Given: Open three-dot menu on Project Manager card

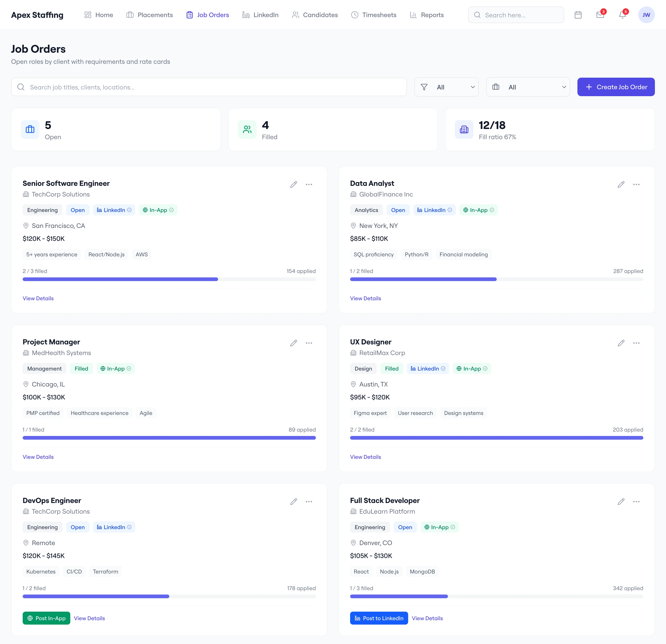Looking at the screenshot, I should point(308,343).
